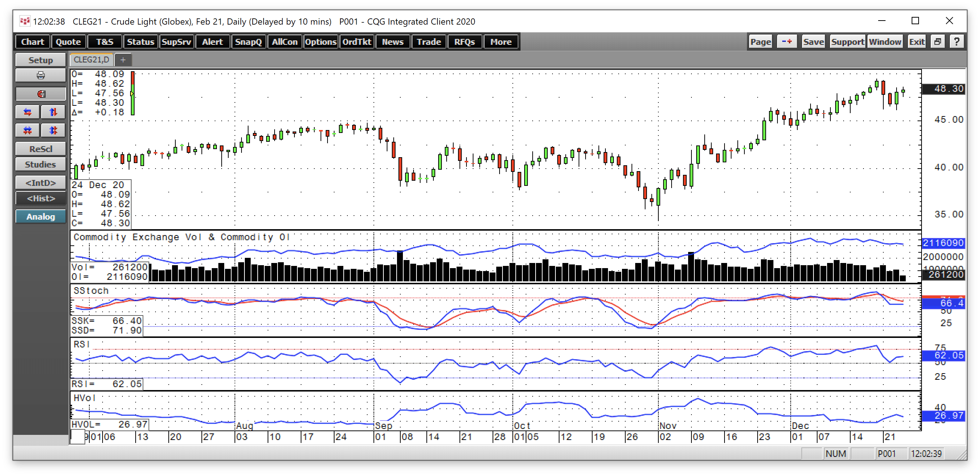
Task: Open SupSrv from the toolbar
Action: tap(176, 42)
